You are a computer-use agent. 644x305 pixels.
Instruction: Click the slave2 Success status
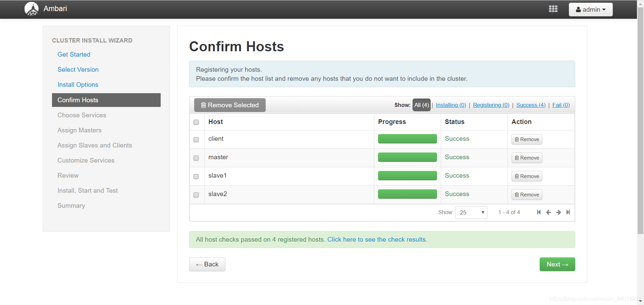pyautogui.click(x=457, y=194)
